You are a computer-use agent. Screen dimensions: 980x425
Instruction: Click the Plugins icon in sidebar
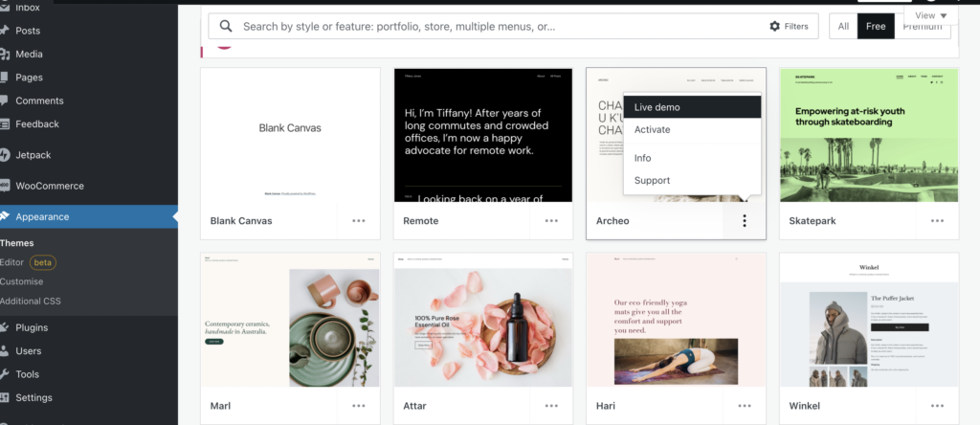point(5,327)
